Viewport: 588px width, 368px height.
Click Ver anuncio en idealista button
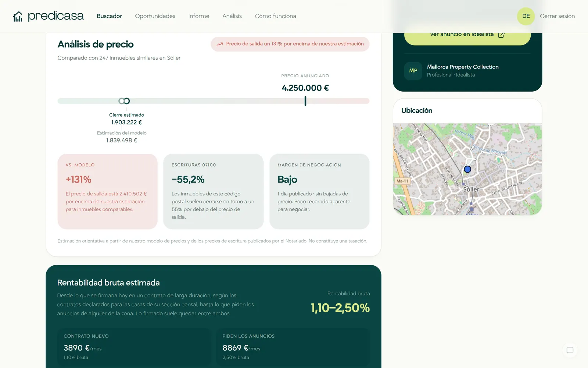[467, 36]
